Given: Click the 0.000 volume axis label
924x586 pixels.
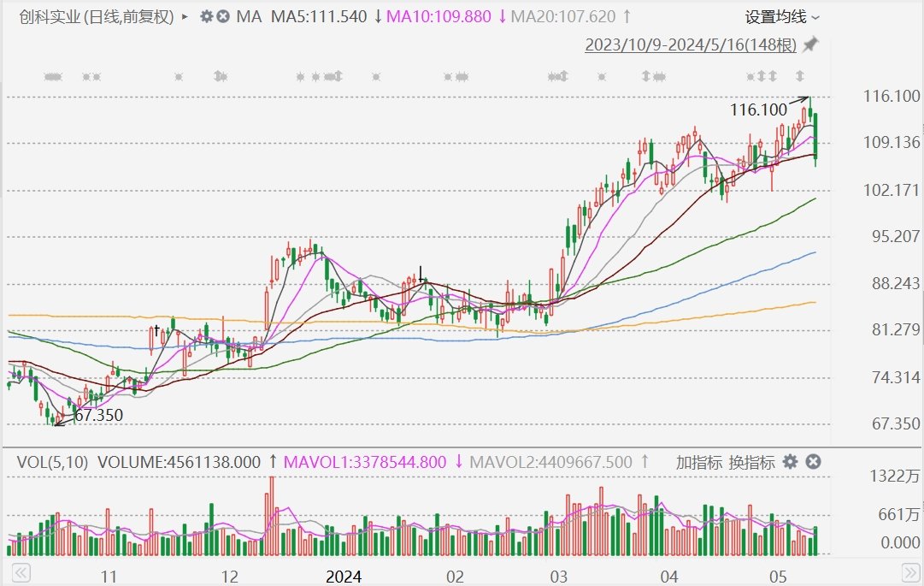Looking at the screenshot, I should 900,542.
